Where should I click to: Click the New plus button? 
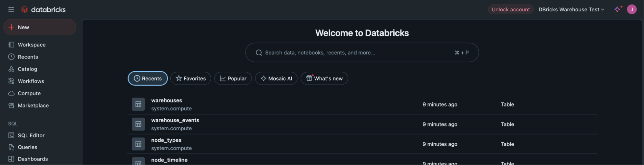pyautogui.click(x=40, y=27)
